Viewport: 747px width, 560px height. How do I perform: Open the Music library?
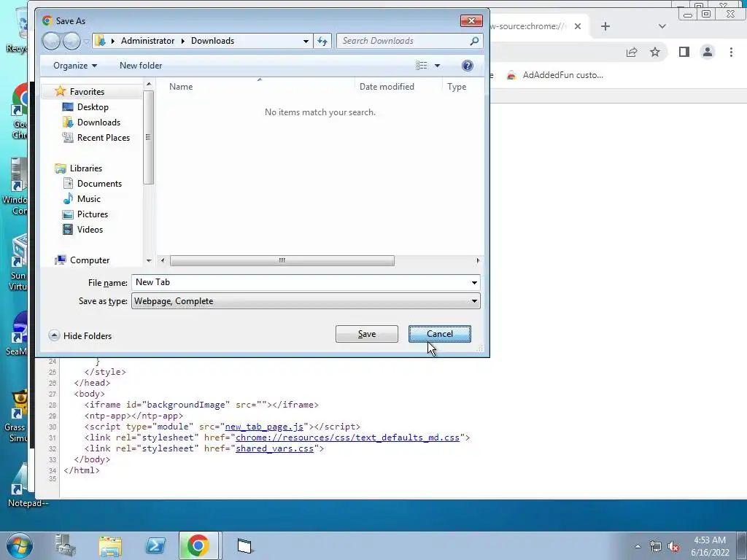pos(88,198)
